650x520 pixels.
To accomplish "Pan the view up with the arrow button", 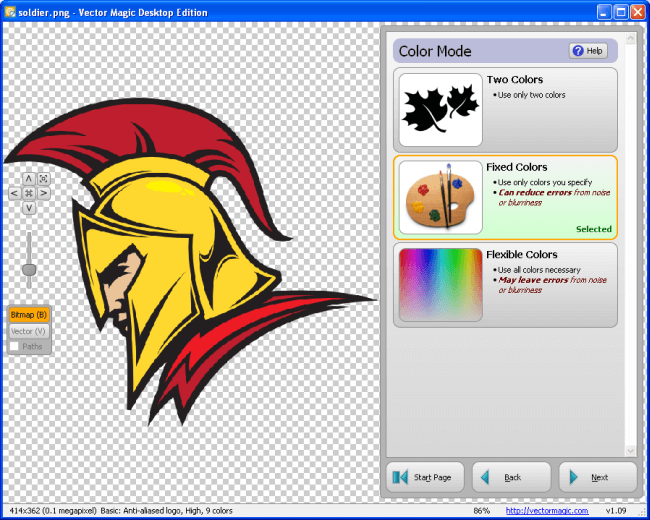I will point(29,179).
